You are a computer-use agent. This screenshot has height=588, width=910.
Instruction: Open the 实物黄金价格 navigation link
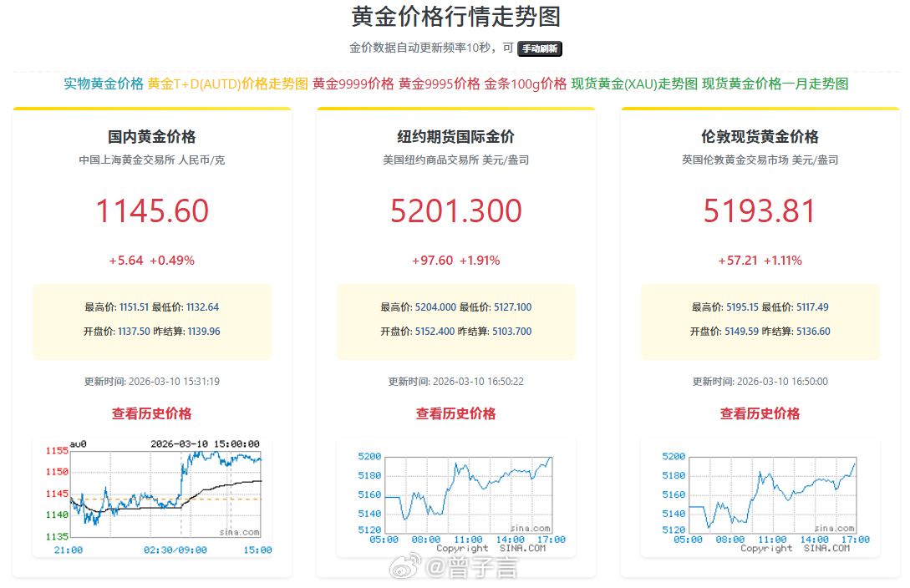point(102,84)
